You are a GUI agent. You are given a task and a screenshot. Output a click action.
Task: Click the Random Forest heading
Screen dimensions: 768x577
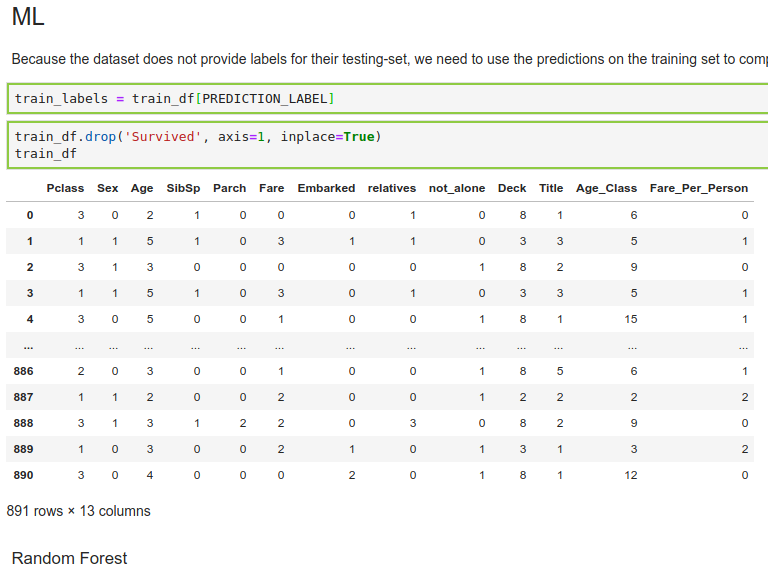pos(69,558)
